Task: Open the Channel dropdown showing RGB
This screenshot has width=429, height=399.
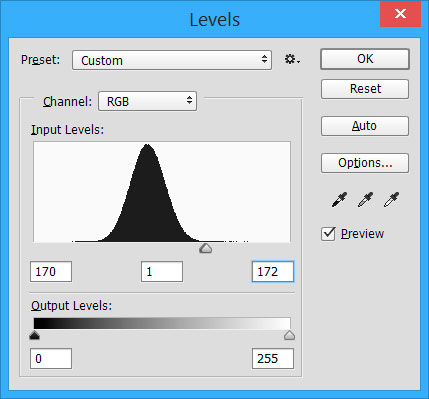Action: 147,101
